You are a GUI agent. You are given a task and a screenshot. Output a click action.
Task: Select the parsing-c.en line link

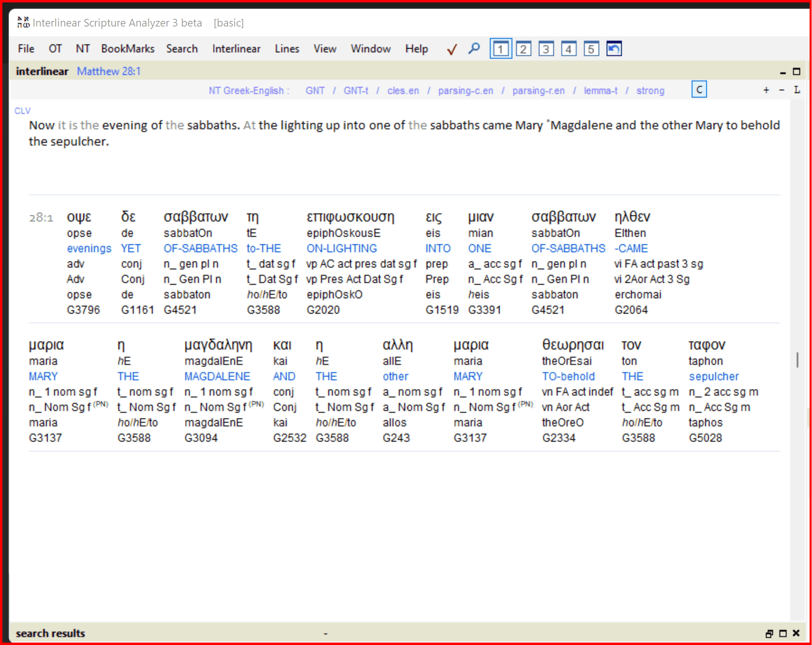tap(465, 91)
